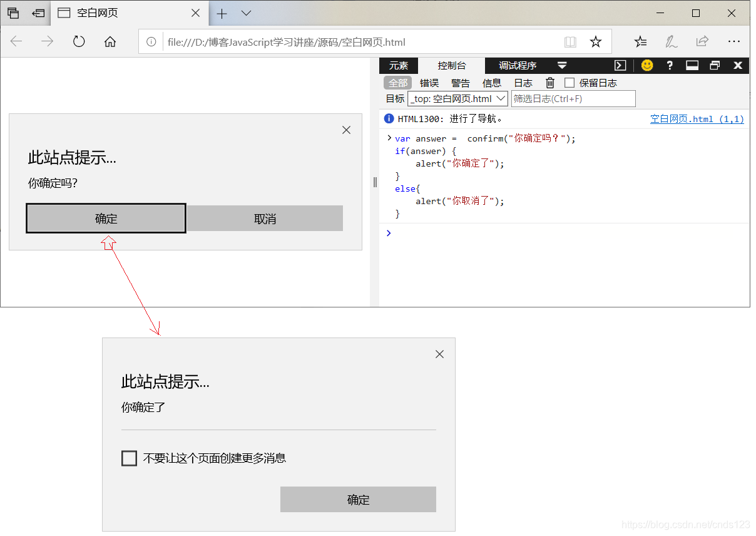756x536 pixels.
Task: Enable the 保留日志 checkbox
Action: (570, 82)
